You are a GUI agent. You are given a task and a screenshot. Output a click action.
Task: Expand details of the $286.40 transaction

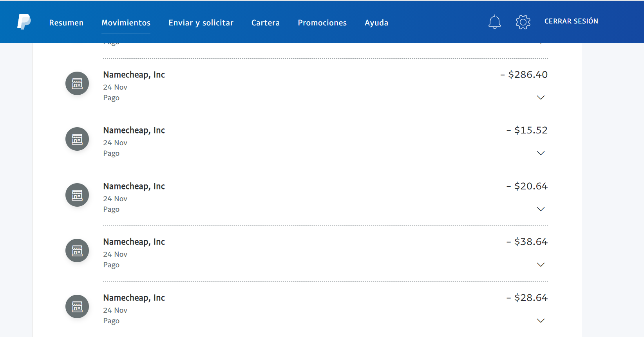pos(541,97)
